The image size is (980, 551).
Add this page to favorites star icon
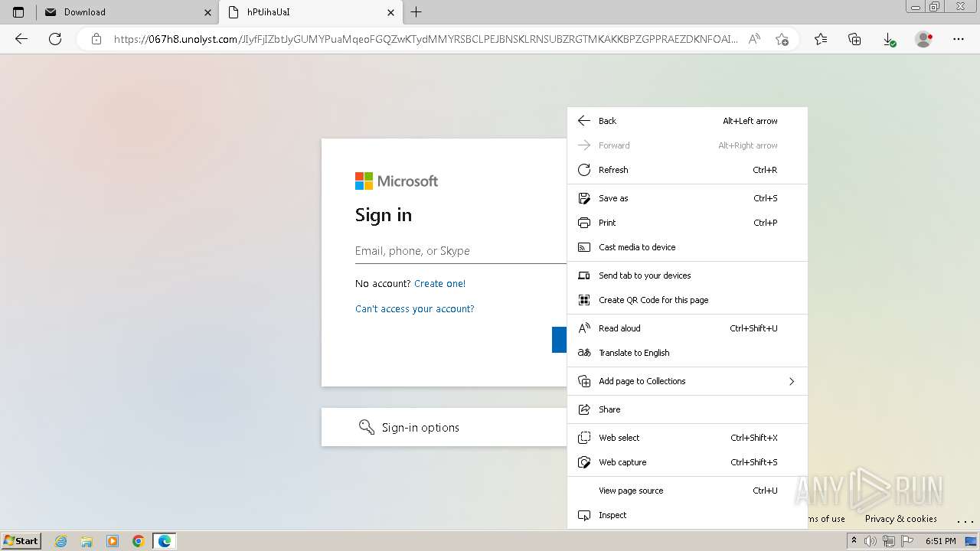782,39
